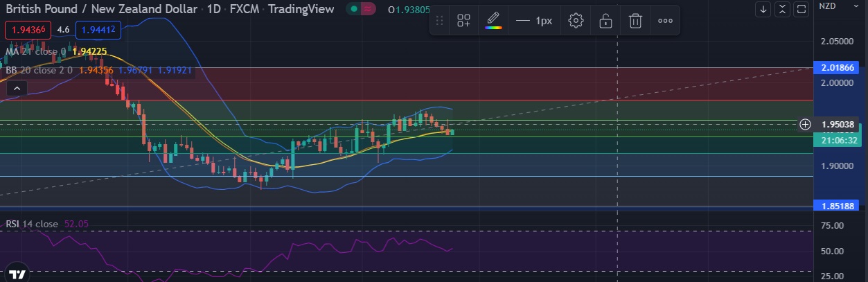This screenshot has width=868, height=282.
Task: Click the RSI 75.00 scale label
Action: point(832,226)
